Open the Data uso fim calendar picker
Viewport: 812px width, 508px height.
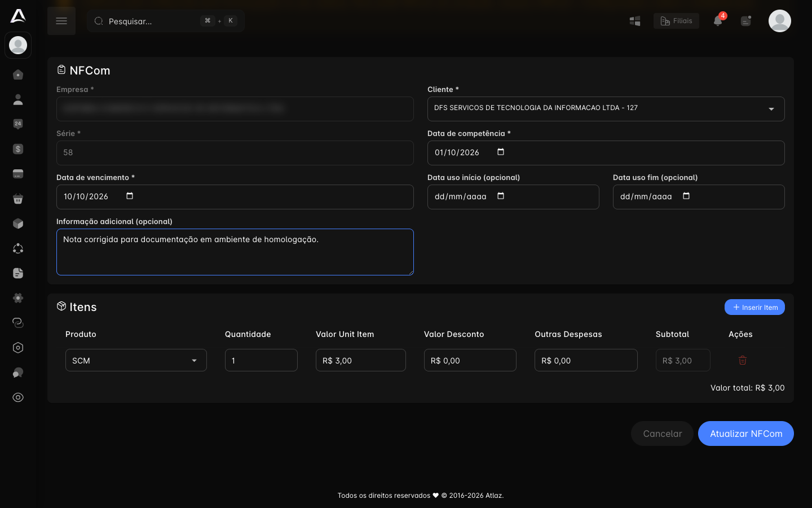686,196
